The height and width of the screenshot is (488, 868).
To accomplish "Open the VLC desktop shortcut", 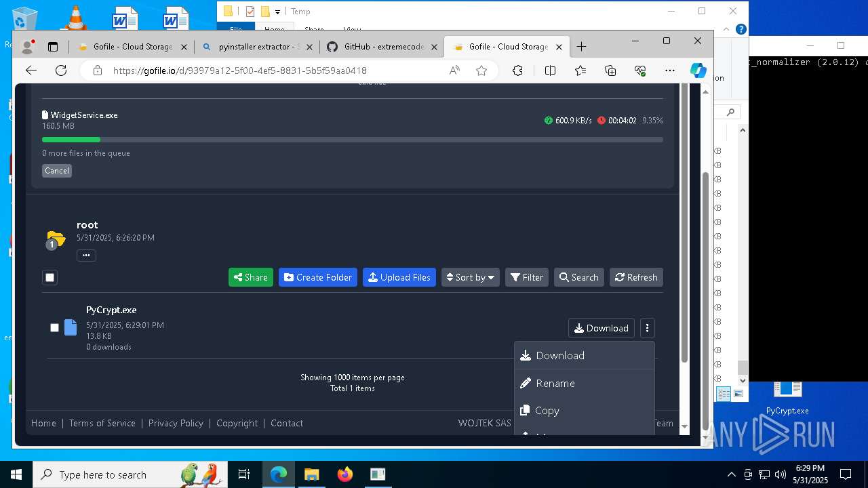I will 75,17.
